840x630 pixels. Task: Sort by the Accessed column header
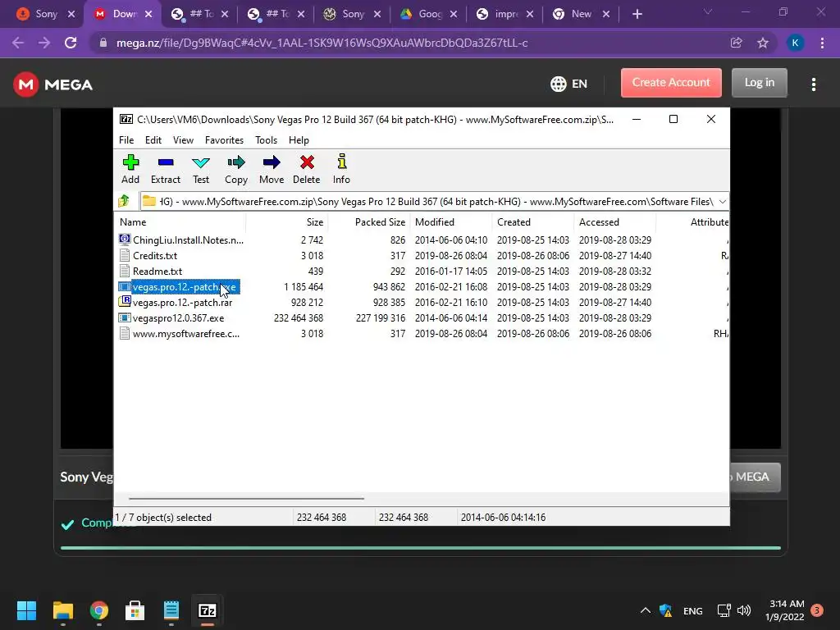point(615,221)
